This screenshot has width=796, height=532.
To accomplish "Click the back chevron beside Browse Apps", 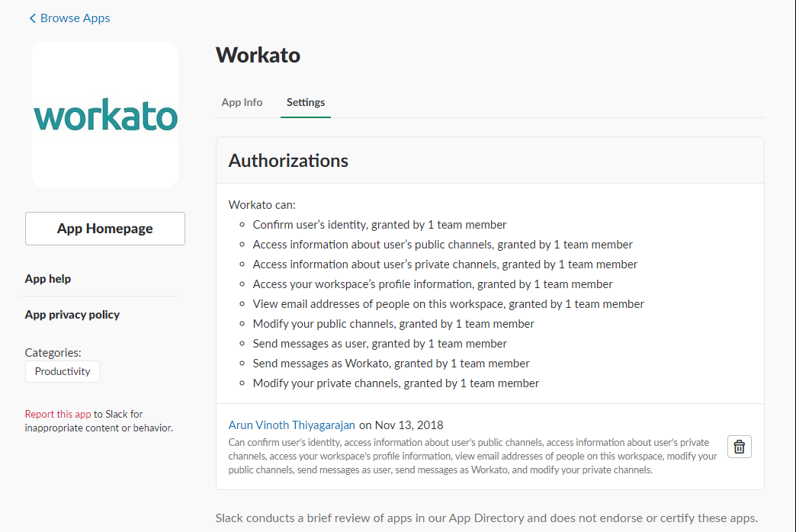I will tap(33, 18).
